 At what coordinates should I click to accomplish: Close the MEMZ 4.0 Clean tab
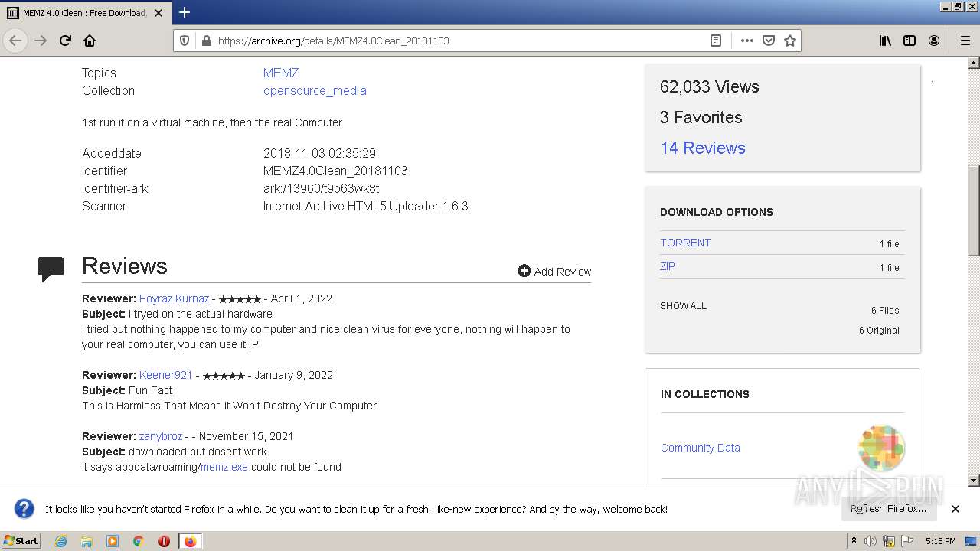point(158,13)
